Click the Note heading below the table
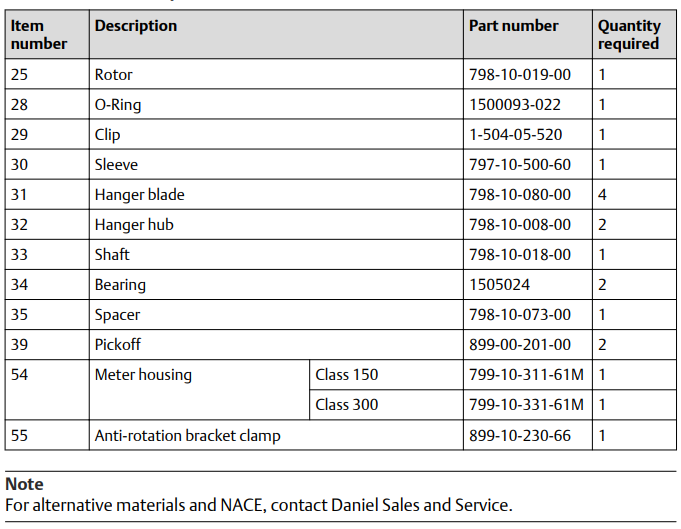 point(25,484)
